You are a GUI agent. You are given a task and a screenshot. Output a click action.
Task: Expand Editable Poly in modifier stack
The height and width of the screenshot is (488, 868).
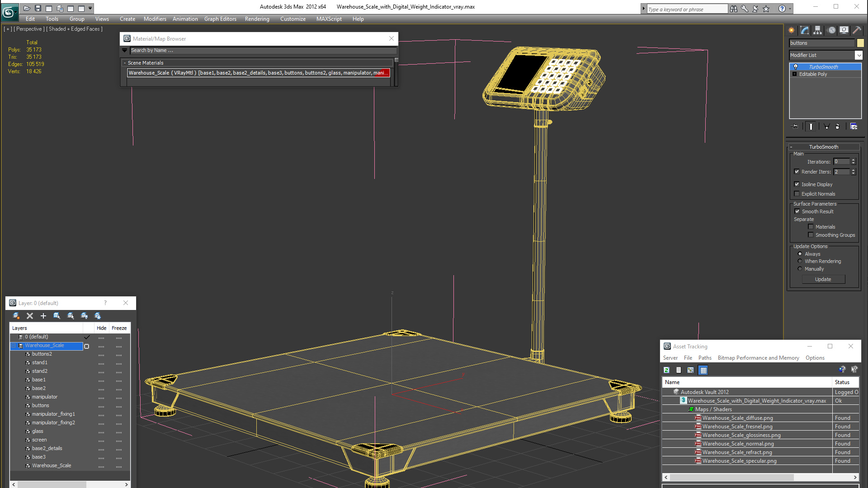point(794,74)
